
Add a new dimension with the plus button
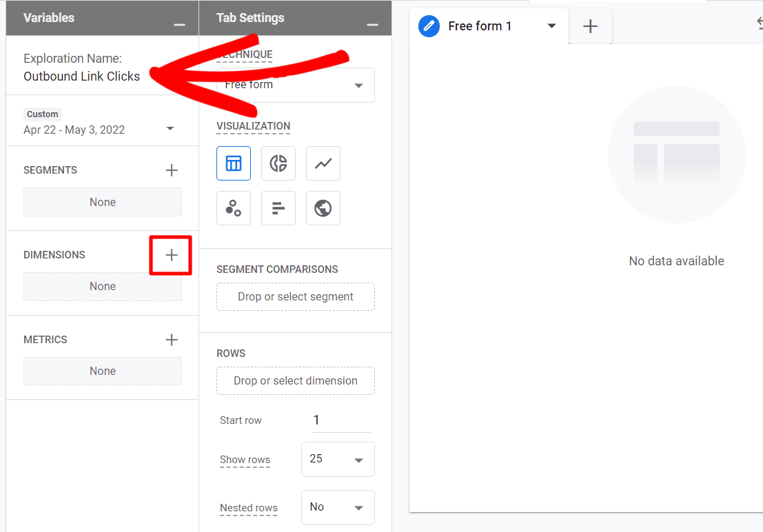pos(170,254)
